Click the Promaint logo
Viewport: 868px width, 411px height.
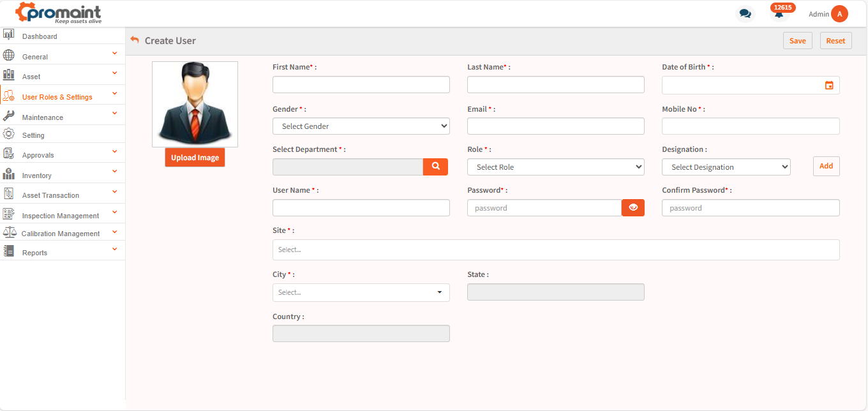[x=58, y=13]
